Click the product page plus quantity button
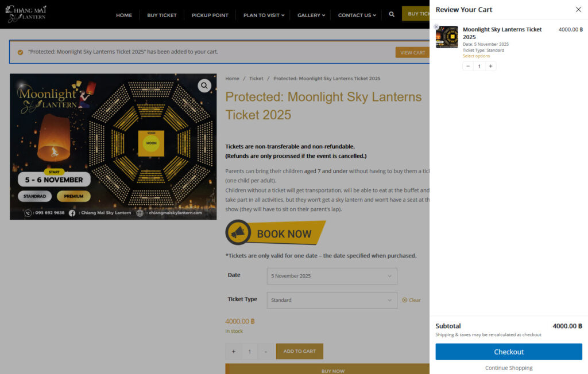Image resolution: width=588 pixels, height=374 pixels. click(234, 352)
